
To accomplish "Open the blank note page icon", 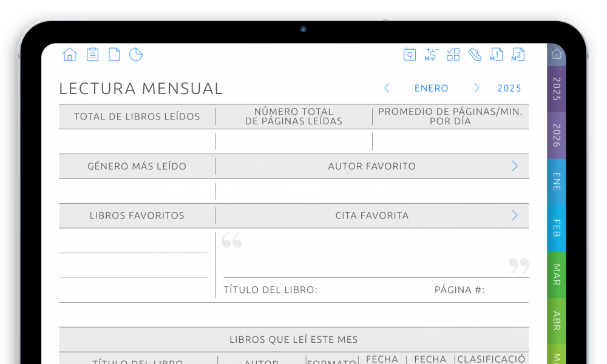I will click(x=114, y=55).
